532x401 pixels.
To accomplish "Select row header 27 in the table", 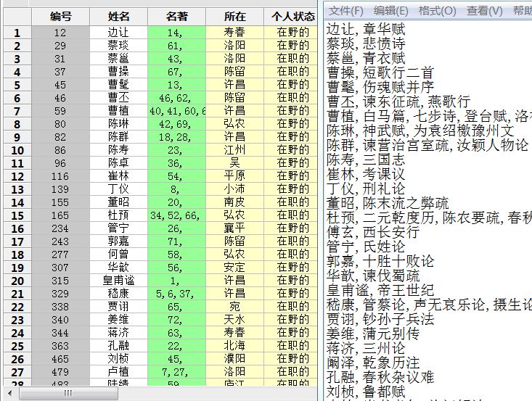I will [17, 372].
